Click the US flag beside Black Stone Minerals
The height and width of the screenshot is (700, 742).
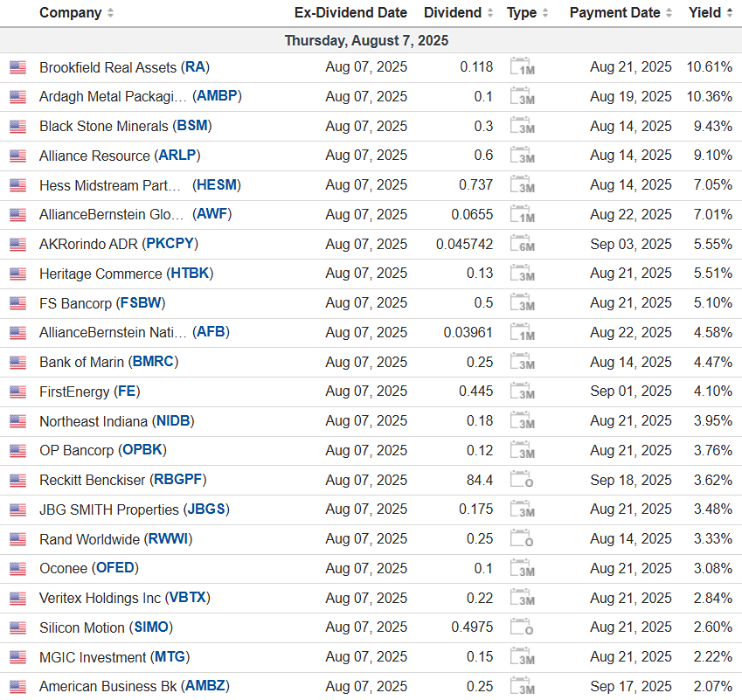click(17, 126)
